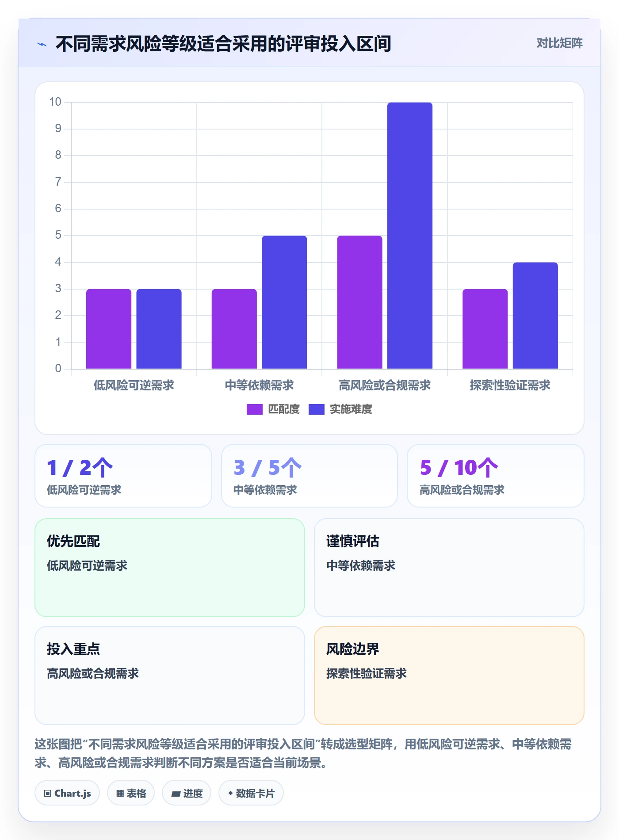
Task: Click the 实施难度 bar for 中等依赖需求
Action: click(284, 302)
